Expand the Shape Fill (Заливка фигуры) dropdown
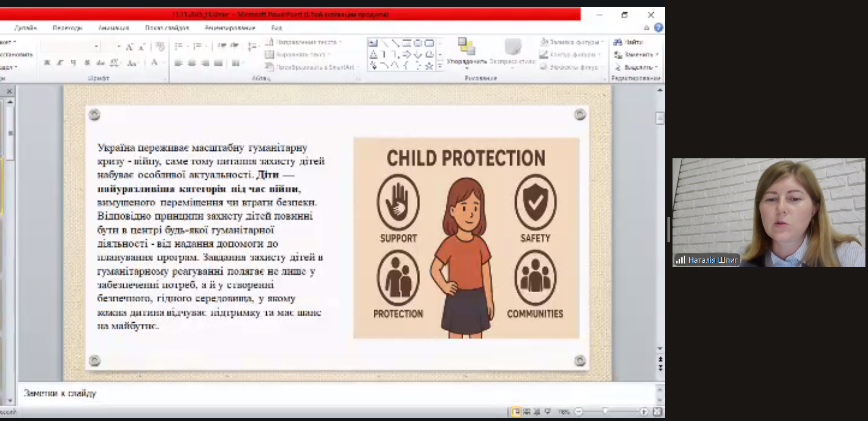 coord(603,42)
